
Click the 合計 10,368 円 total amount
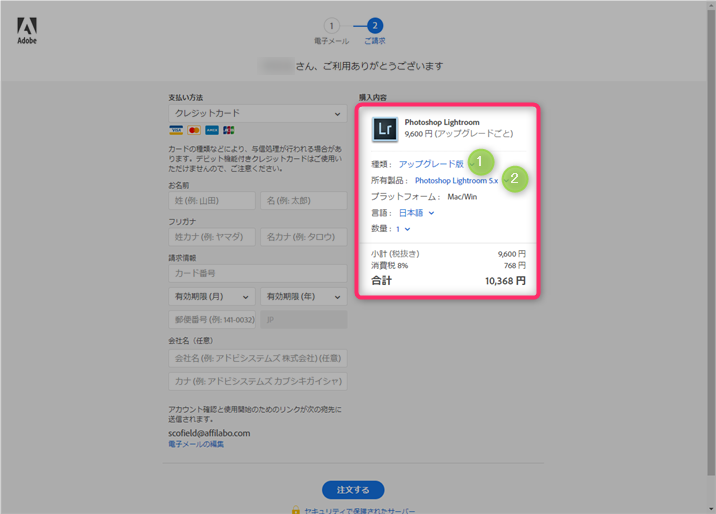tap(505, 281)
